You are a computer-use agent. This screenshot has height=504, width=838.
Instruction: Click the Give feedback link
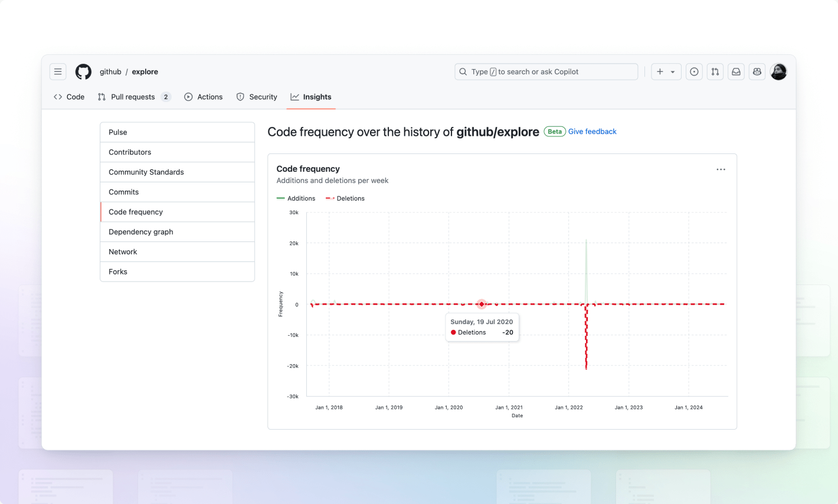click(x=592, y=131)
